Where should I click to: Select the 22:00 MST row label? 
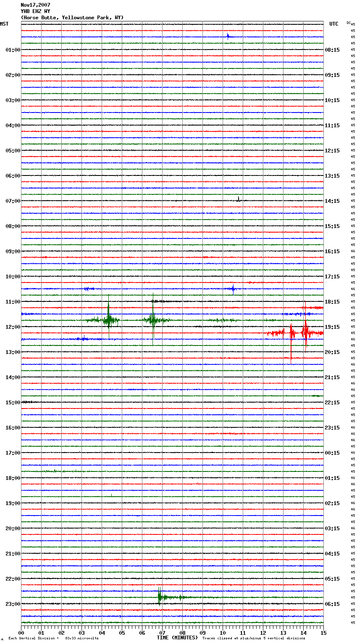13,579
